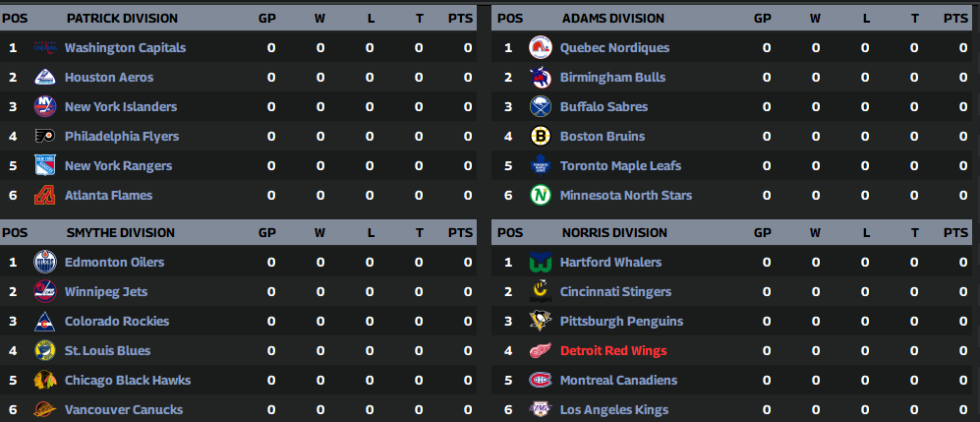Screen dimensions: 980x422
Task: Sort Norris Division by W column
Action: 815,233
